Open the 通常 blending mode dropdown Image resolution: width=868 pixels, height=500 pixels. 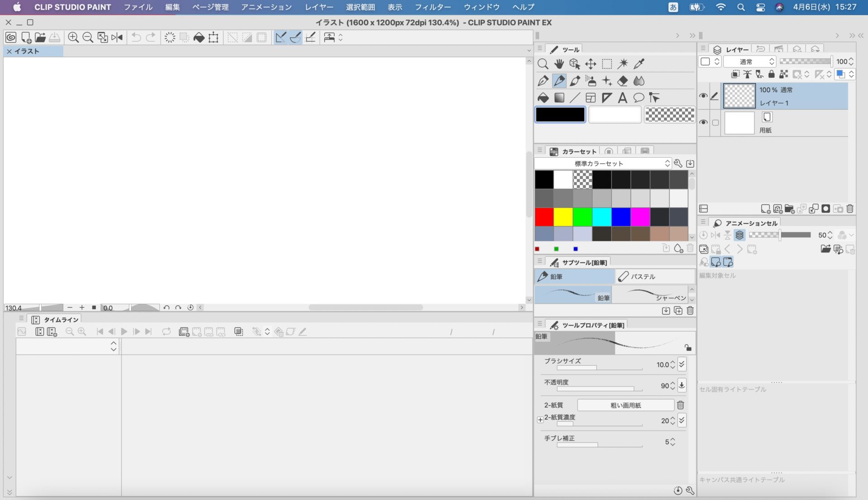point(750,61)
